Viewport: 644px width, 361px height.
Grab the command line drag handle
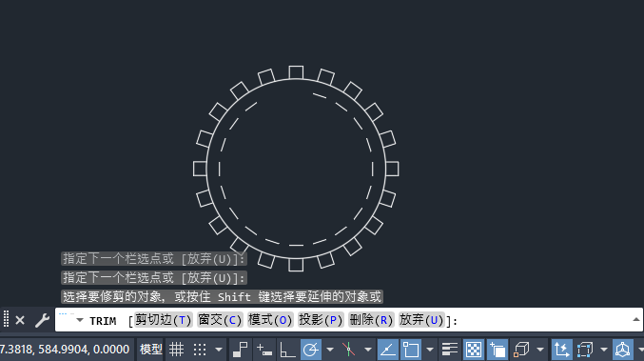[x=6, y=319]
